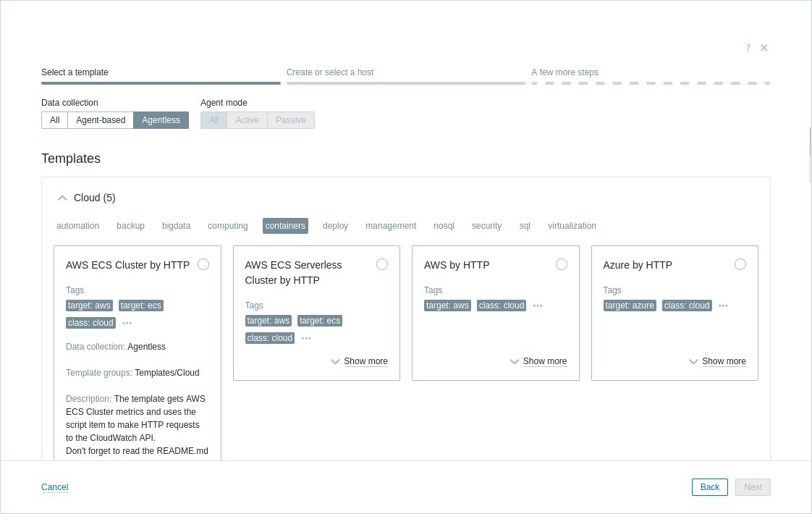Screen dimensions: 812x514
Task: Open the help question mark icon
Action: click(x=748, y=48)
